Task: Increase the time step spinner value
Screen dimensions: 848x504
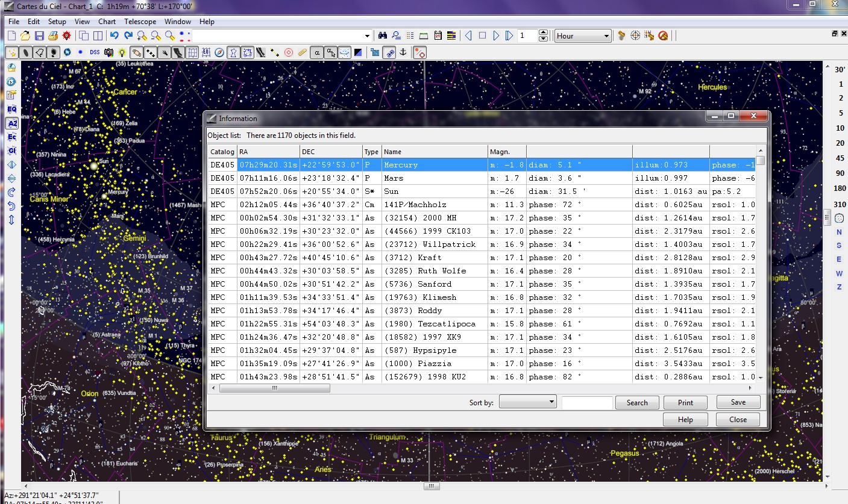Action: click(543, 33)
